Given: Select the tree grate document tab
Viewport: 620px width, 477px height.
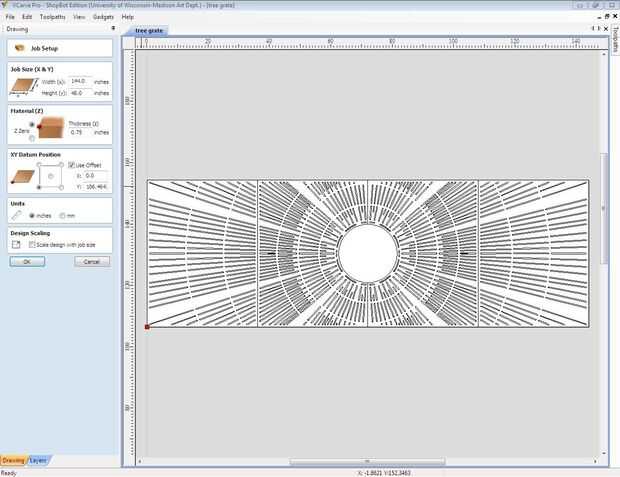Looking at the screenshot, I should click(x=149, y=30).
